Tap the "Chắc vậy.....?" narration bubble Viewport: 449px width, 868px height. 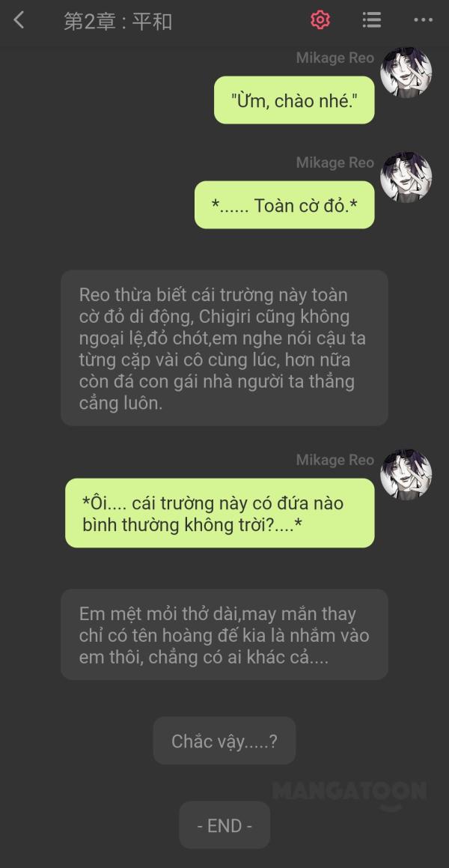(224, 741)
